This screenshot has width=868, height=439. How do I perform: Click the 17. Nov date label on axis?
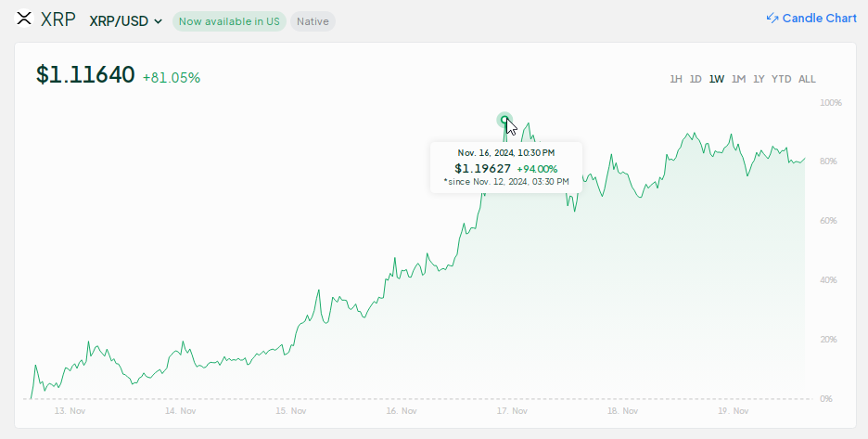tap(512, 411)
